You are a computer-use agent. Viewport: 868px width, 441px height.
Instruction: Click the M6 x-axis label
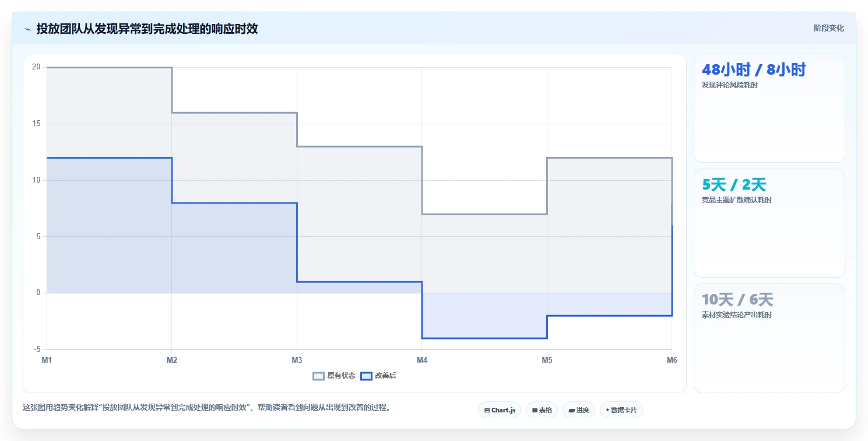pyautogui.click(x=672, y=360)
